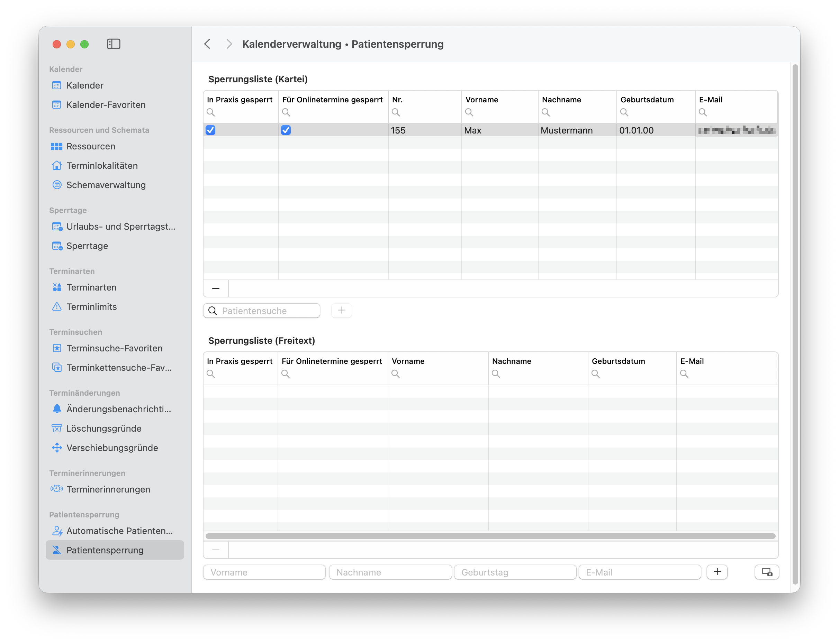Focus the Nachname input field
Screen dimensions: 839x644
point(390,572)
